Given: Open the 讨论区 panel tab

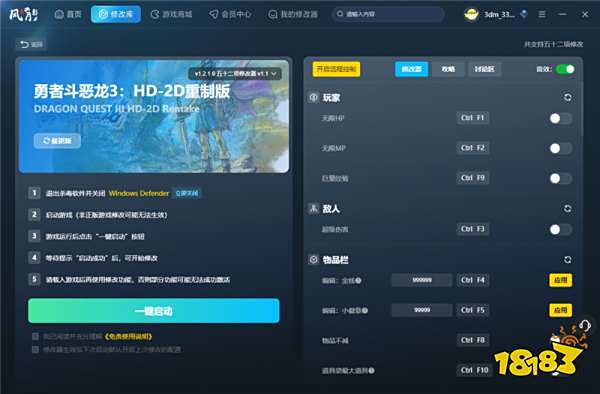Looking at the screenshot, I should click(484, 69).
